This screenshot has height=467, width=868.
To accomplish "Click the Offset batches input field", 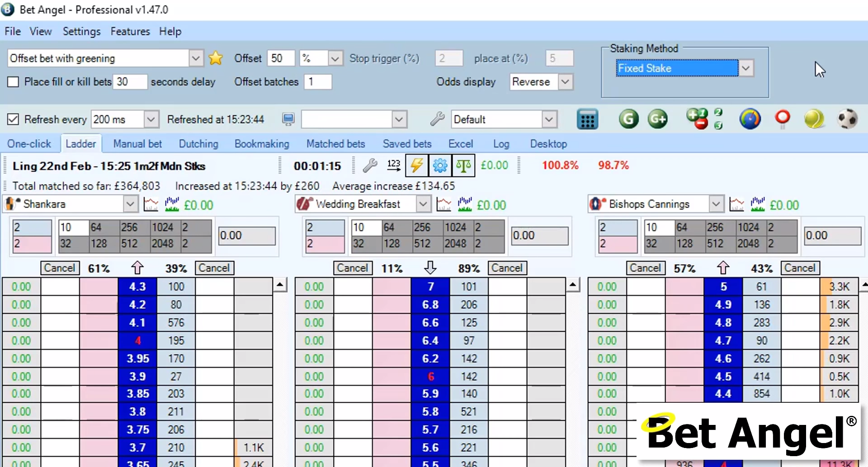I will pos(318,82).
